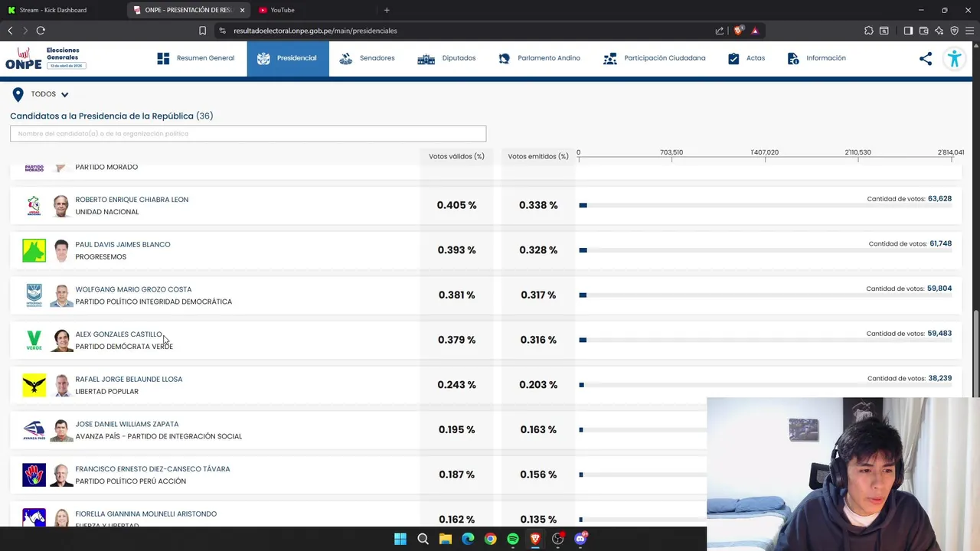This screenshot has height=551, width=980.
Task: Click Roberto Chiabra candidate photo
Action: [x=61, y=206]
